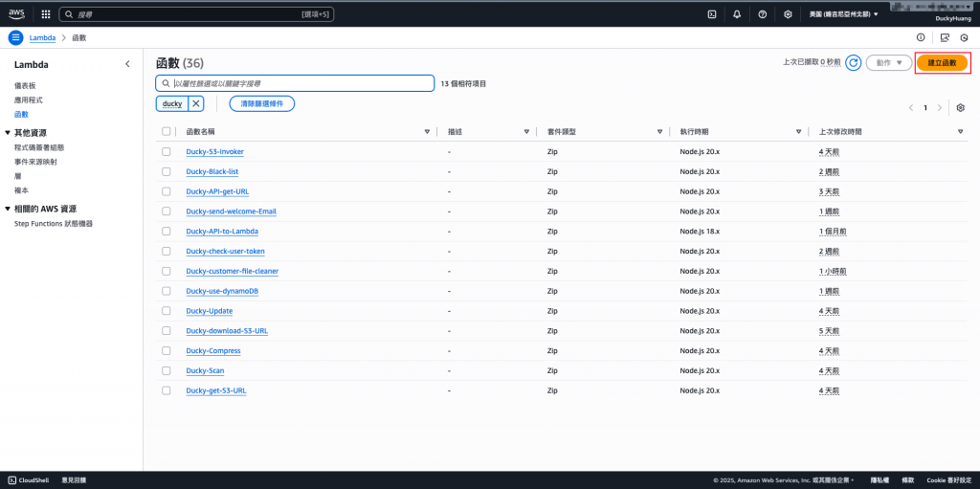Screen dimensions: 980x489
Task: Check the Ducky-API-get-URL row checkbox
Action: point(166,191)
